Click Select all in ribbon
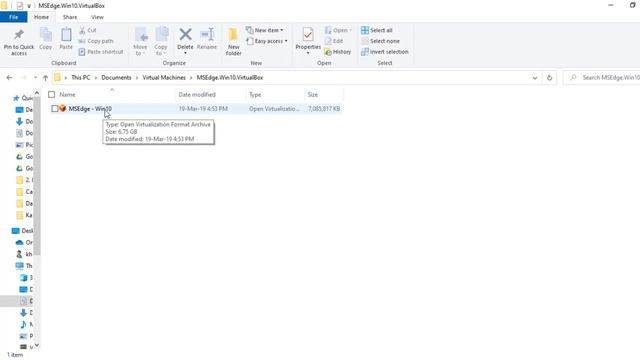 click(x=377, y=30)
